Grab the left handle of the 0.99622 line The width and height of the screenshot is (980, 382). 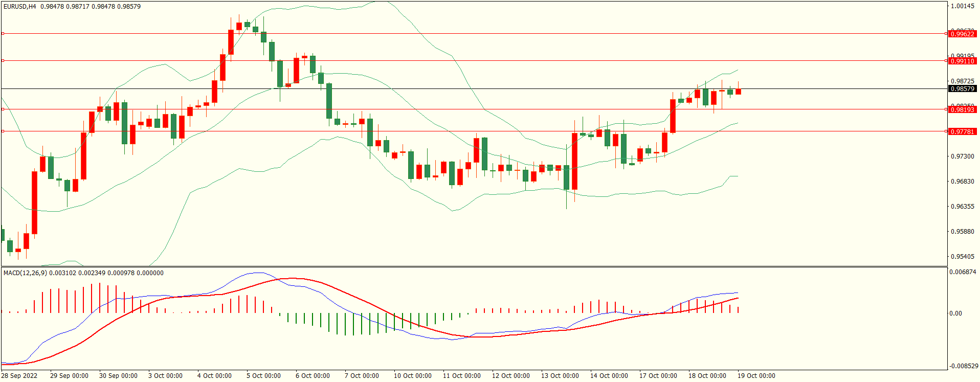(3, 34)
